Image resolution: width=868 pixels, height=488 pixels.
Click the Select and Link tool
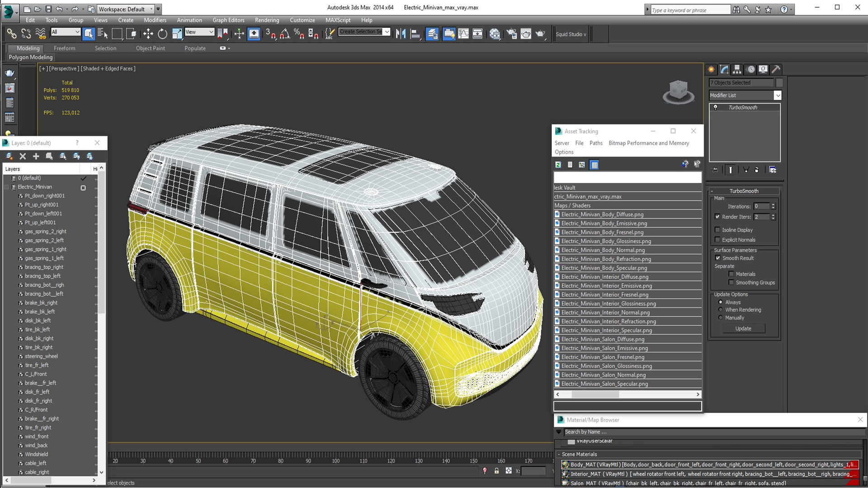point(11,33)
